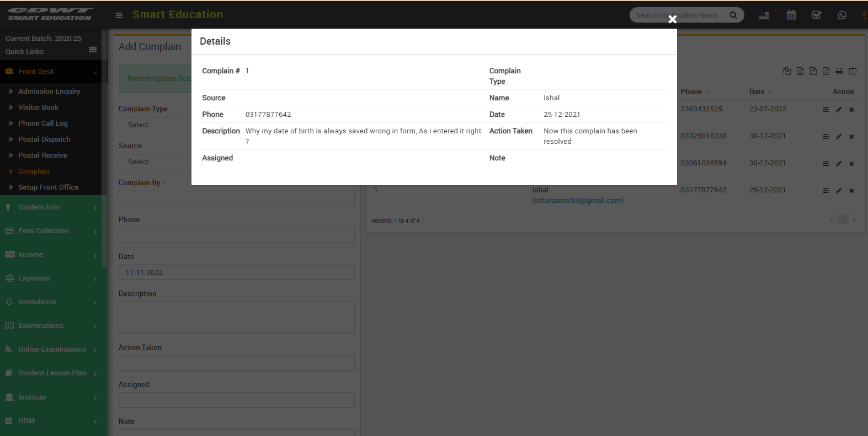This screenshot has height=436, width=868.
Task: Click the search magnifier icon
Action: 733,15
